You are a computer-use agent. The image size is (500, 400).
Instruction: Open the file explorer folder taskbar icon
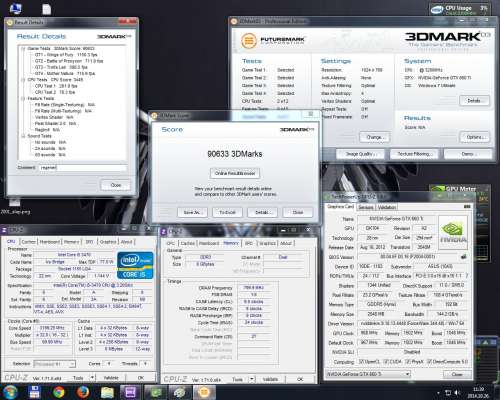pos(107,392)
